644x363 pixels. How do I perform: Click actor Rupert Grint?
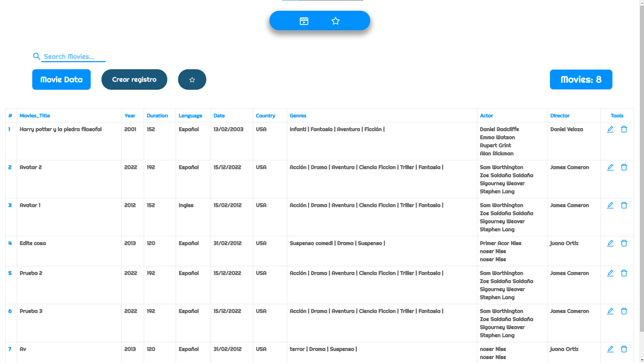[x=496, y=146]
